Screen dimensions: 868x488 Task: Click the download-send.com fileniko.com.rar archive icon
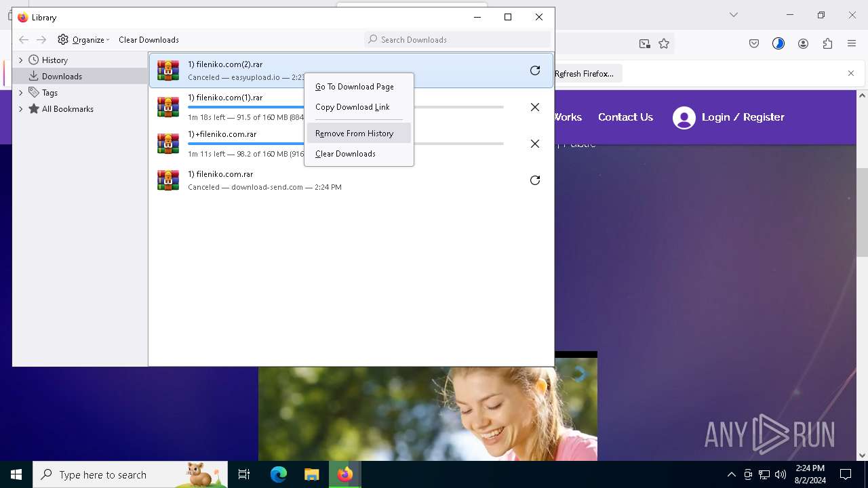pyautogui.click(x=168, y=180)
